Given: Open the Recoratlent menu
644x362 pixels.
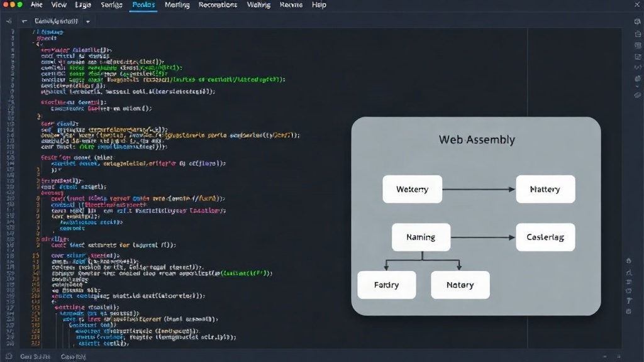Looking at the screenshot, I should (218, 5).
